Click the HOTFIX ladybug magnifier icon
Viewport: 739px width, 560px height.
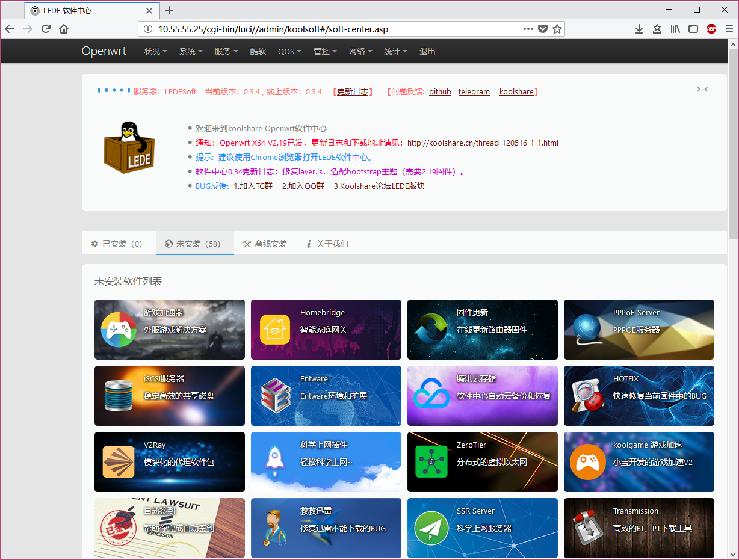(x=587, y=396)
